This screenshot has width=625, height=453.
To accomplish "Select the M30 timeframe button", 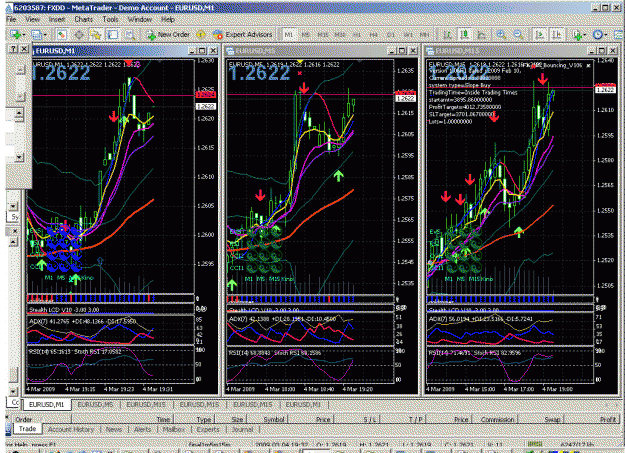I will pyautogui.click(x=340, y=35).
